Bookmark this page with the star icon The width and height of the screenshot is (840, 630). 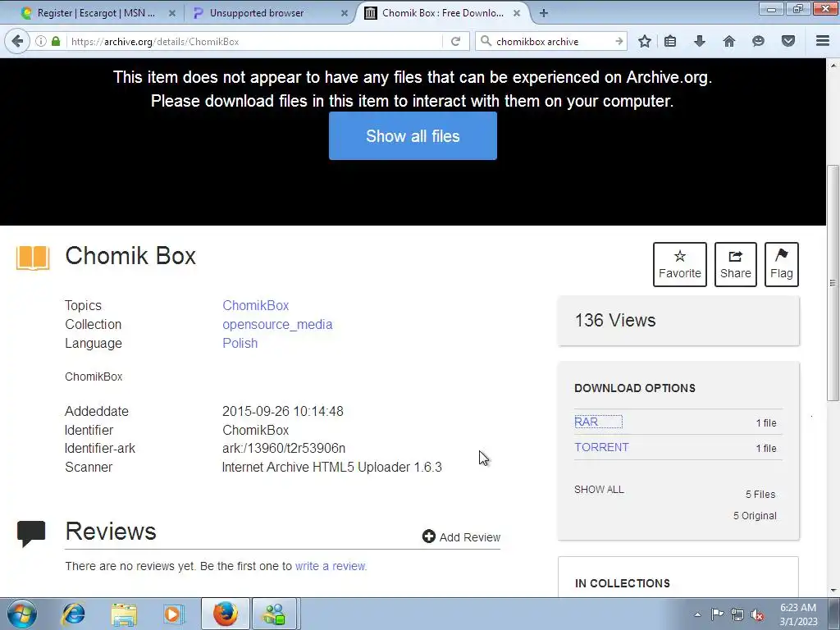(x=645, y=41)
